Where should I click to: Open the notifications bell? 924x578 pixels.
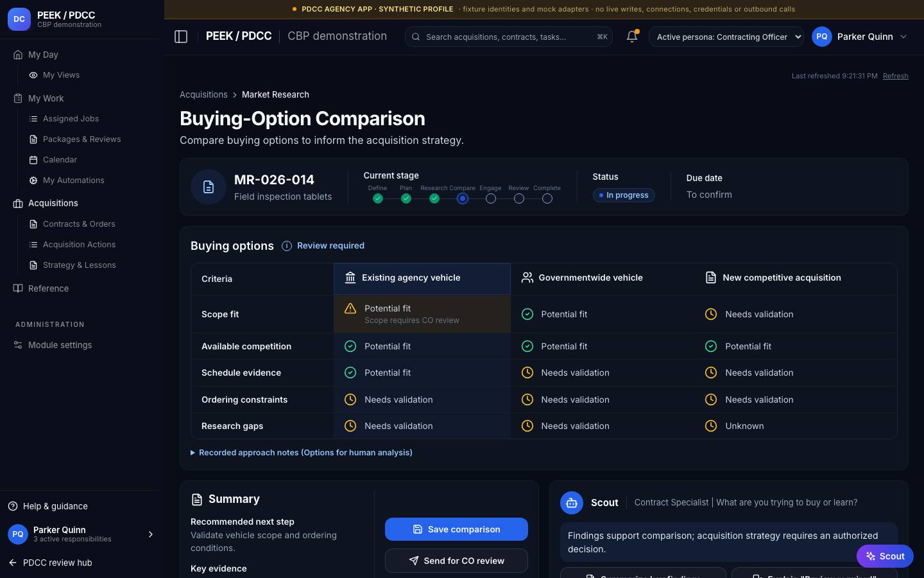(x=632, y=37)
